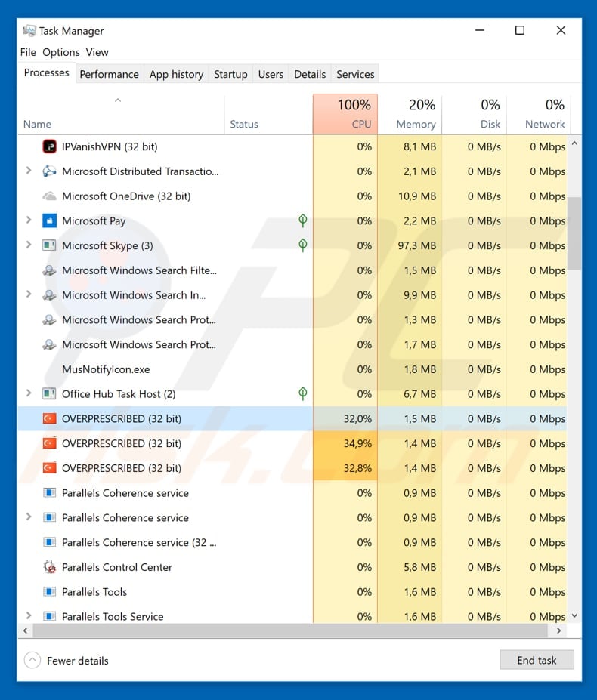Click the Office Hub Task Host icon
The image size is (597, 700).
49,393
